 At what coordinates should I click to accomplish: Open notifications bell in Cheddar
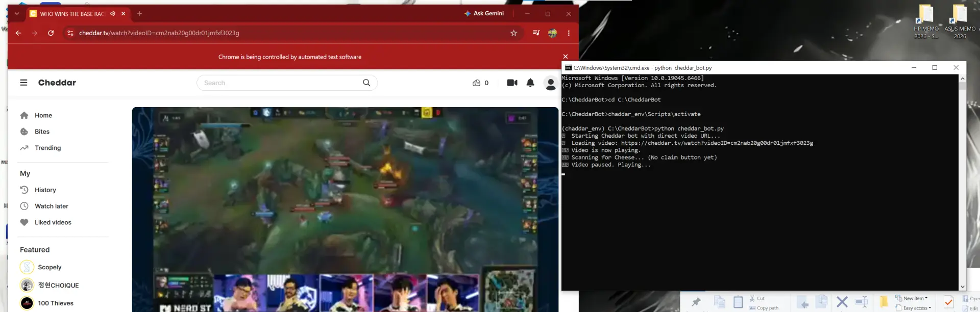coord(530,83)
